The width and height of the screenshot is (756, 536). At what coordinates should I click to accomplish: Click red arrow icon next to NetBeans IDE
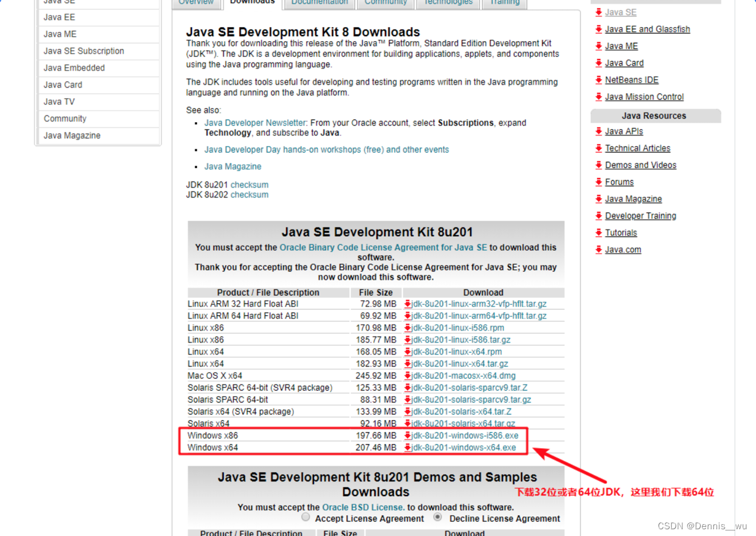(599, 80)
